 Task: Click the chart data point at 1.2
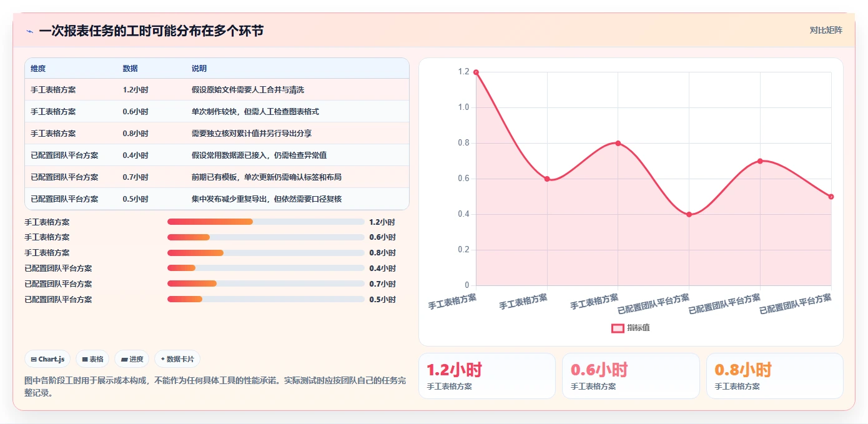tap(476, 72)
